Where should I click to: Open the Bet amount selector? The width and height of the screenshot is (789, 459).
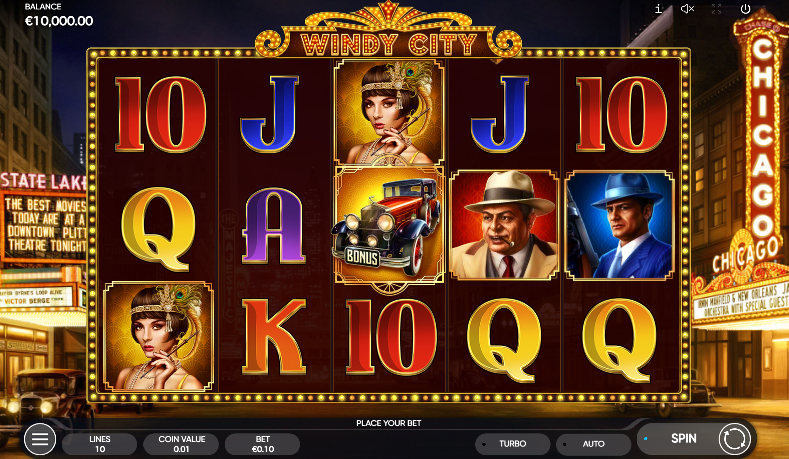click(263, 444)
